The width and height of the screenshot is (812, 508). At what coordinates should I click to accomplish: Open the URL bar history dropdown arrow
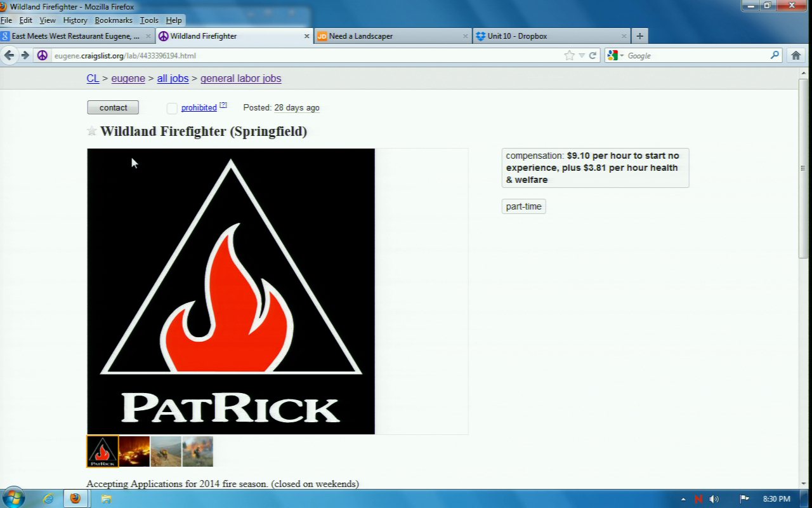pyautogui.click(x=582, y=55)
